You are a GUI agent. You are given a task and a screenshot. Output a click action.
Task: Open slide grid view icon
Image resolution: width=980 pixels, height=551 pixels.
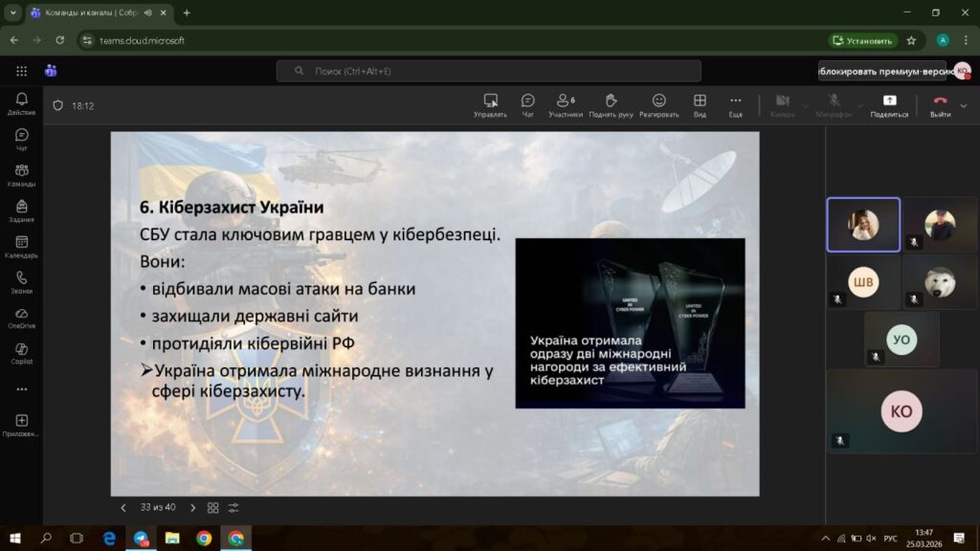pyautogui.click(x=212, y=508)
